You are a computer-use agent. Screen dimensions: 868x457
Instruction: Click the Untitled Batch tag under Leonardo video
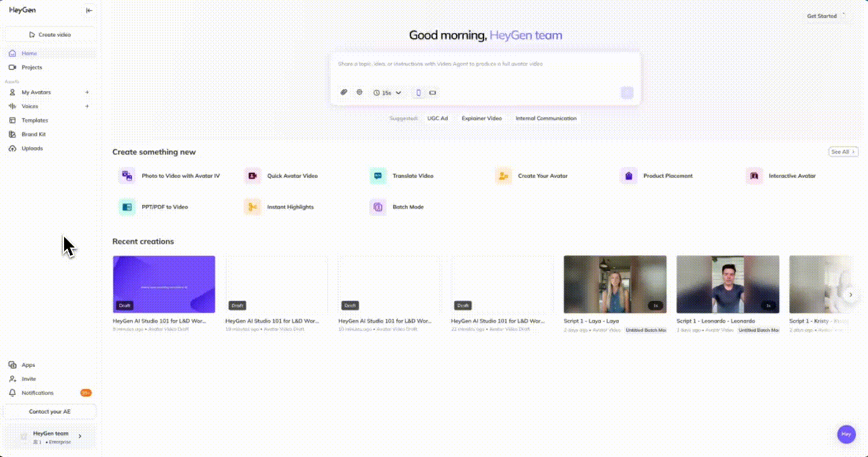point(758,330)
